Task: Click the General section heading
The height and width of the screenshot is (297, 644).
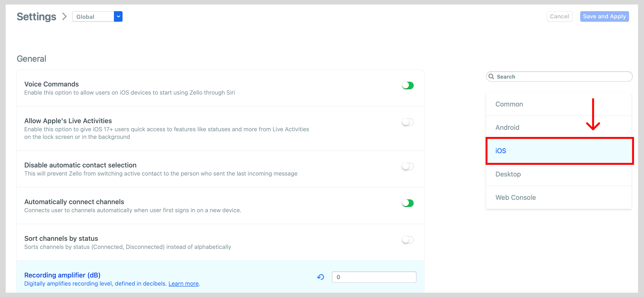Action: (x=32, y=59)
